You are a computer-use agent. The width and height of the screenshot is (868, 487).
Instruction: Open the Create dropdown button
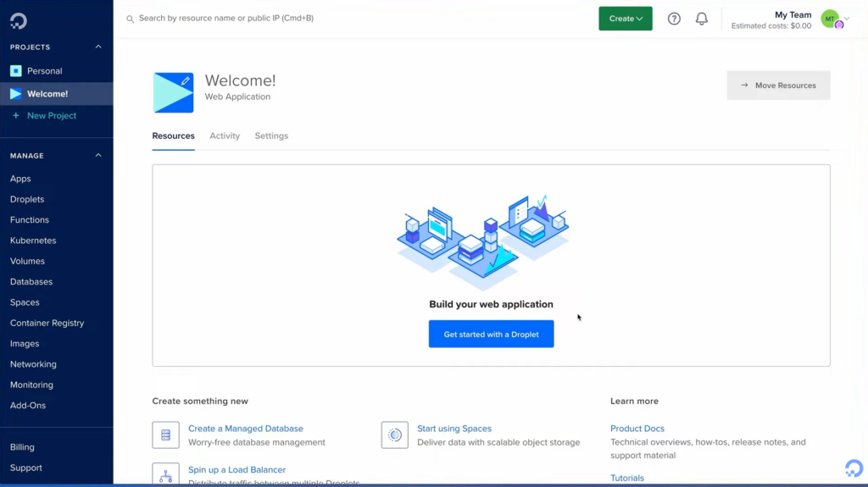coord(626,19)
